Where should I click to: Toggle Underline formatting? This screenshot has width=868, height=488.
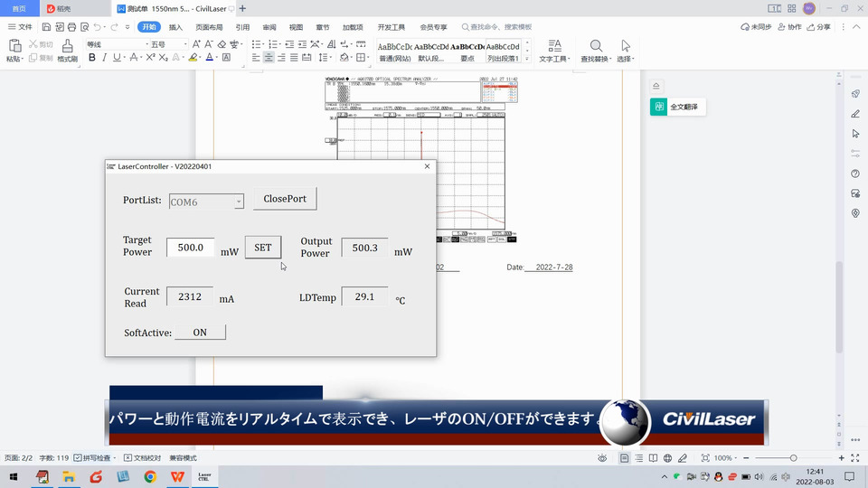(117, 57)
